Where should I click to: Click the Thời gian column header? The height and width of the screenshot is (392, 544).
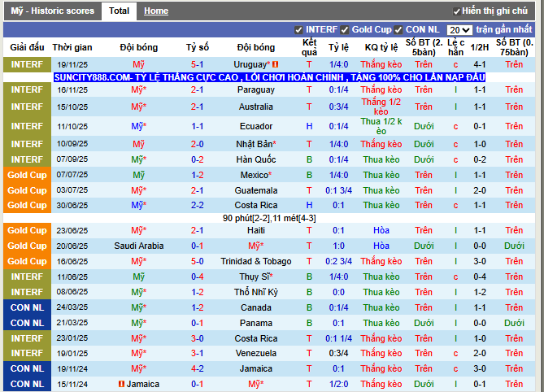72,47
